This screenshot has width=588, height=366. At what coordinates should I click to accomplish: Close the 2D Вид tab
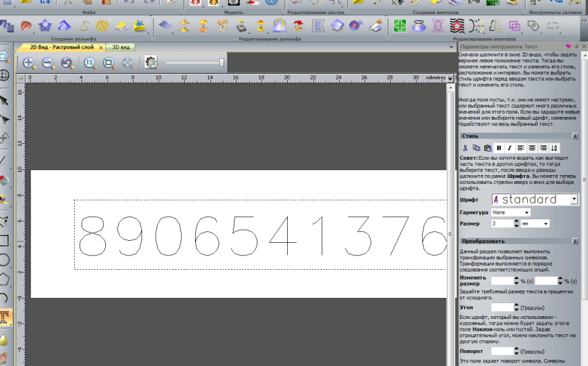[x=101, y=48]
